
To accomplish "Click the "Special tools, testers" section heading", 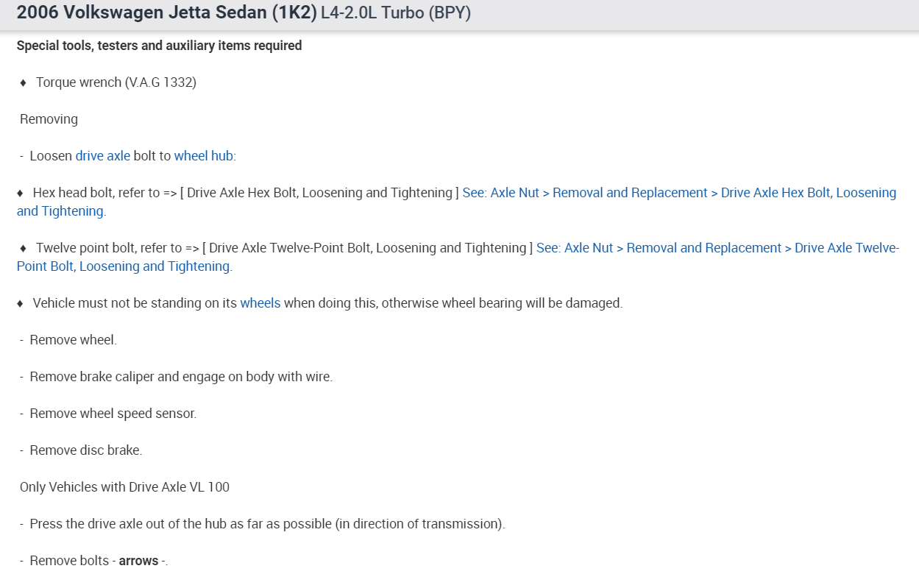I will point(159,46).
